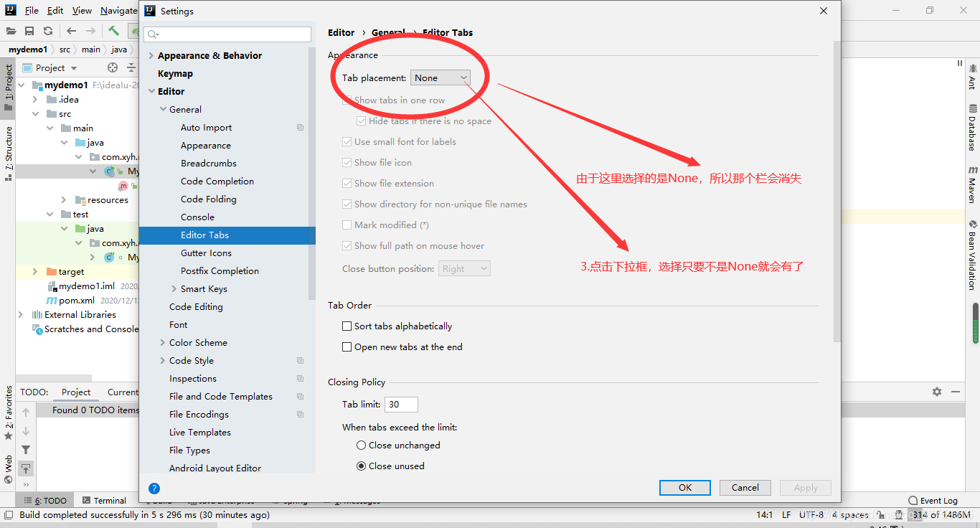The height and width of the screenshot is (528, 980).
Task: Toggle Use small font for labels checkbox
Action: tap(347, 142)
